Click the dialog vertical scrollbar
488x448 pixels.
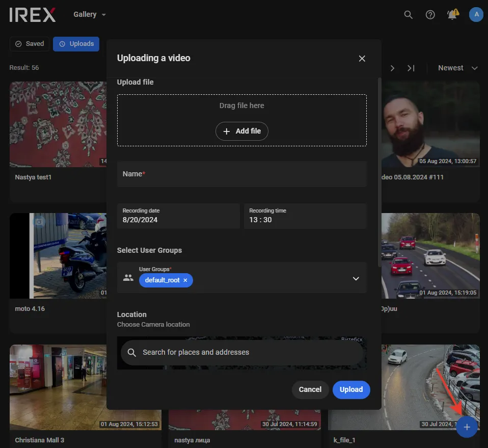pyautogui.click(x=379, y=172)
